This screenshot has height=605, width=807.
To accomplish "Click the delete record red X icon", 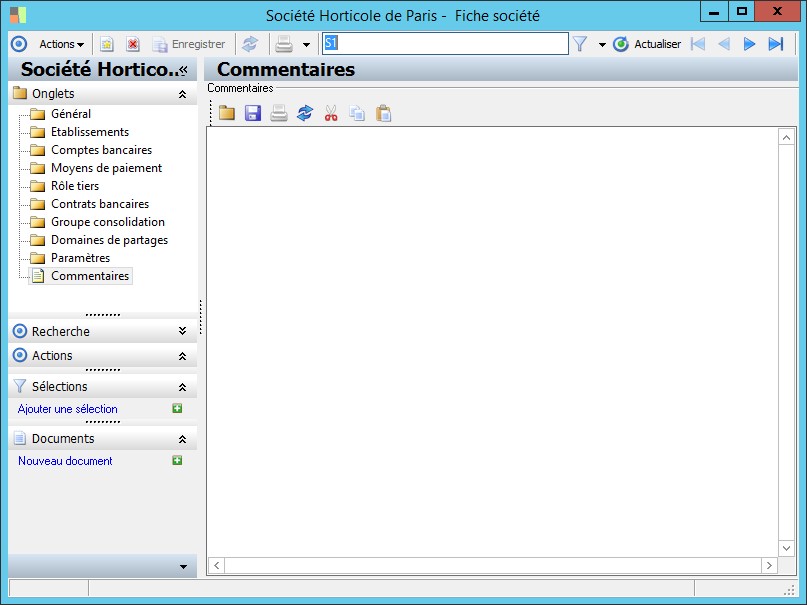I will tap(133, 44).
